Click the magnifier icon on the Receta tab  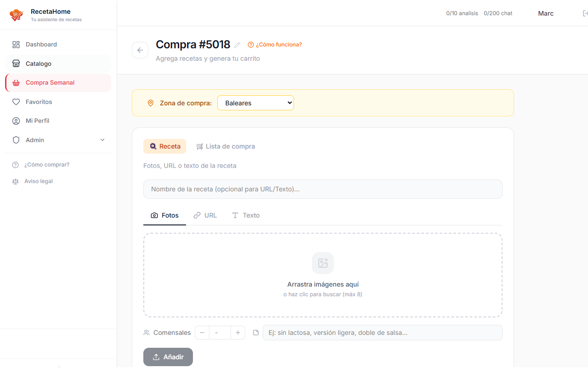pyautogui.click(x=153, y=146)
